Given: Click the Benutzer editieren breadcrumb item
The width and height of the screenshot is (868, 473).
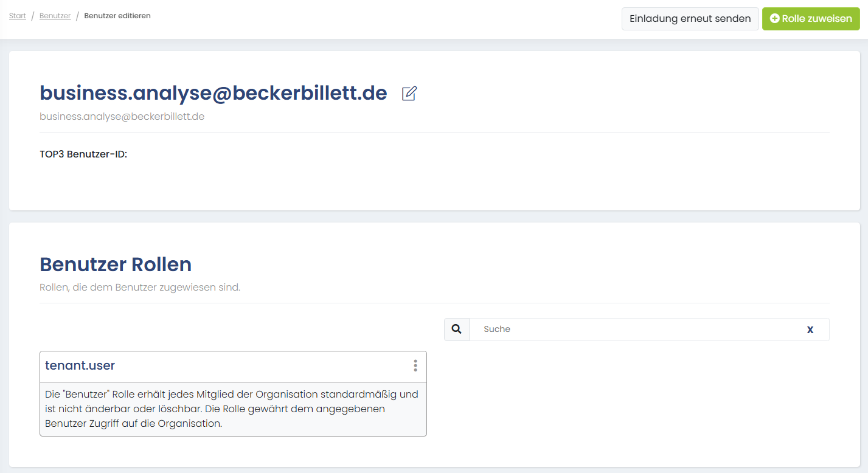Looking at the screenshot, I should [117, 16].
